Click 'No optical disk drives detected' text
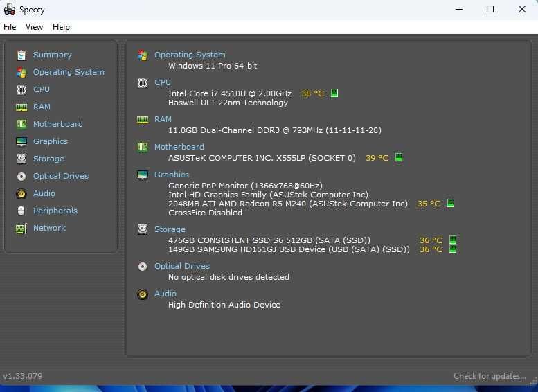 pos(229,277)
